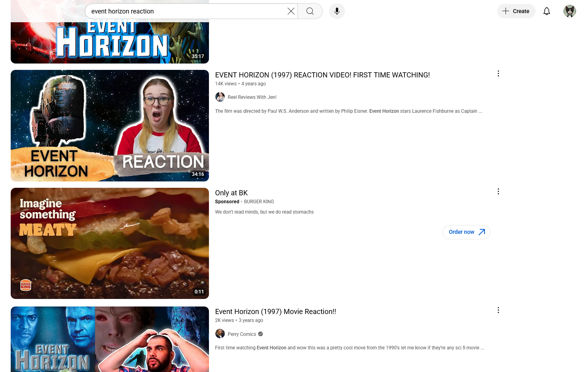Image resolution: width=588 pixels, height=372 pixels.
Task: Click the Paul W.S. Anderson video description
Action: (x=349, y=111)
